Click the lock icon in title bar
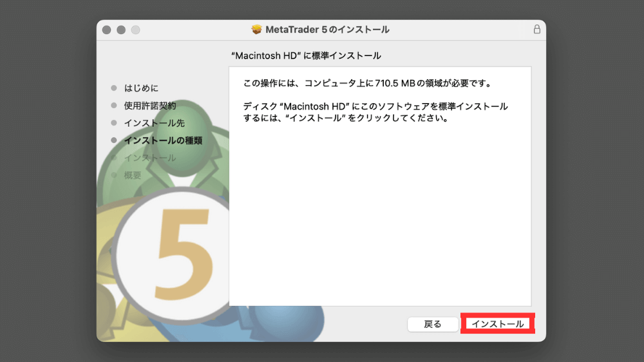The height and width of the screenshot is (362, 644). 536,29
